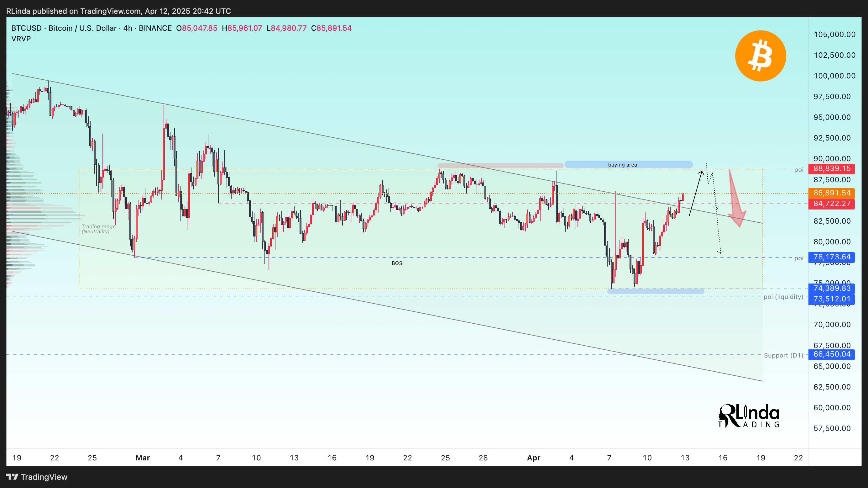Click the 'Apr' label on time axis
Image resolution: width=868 pixels, height=488 pixels.
tap(534, 458)
